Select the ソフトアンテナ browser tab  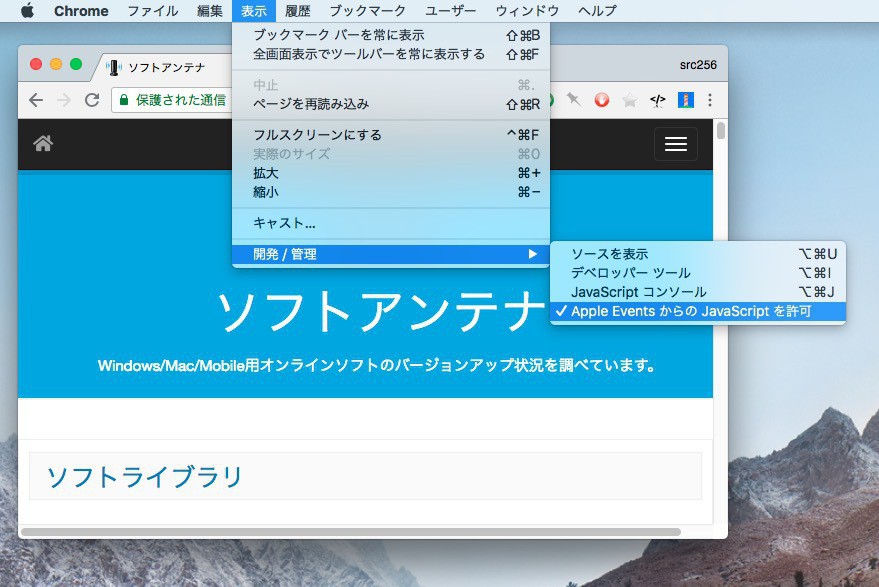pos(166,68)
